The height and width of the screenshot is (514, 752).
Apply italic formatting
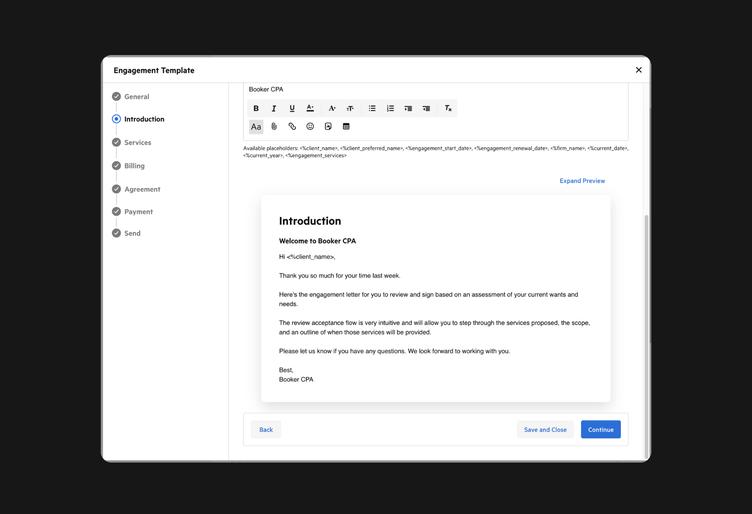pos(274,108)
